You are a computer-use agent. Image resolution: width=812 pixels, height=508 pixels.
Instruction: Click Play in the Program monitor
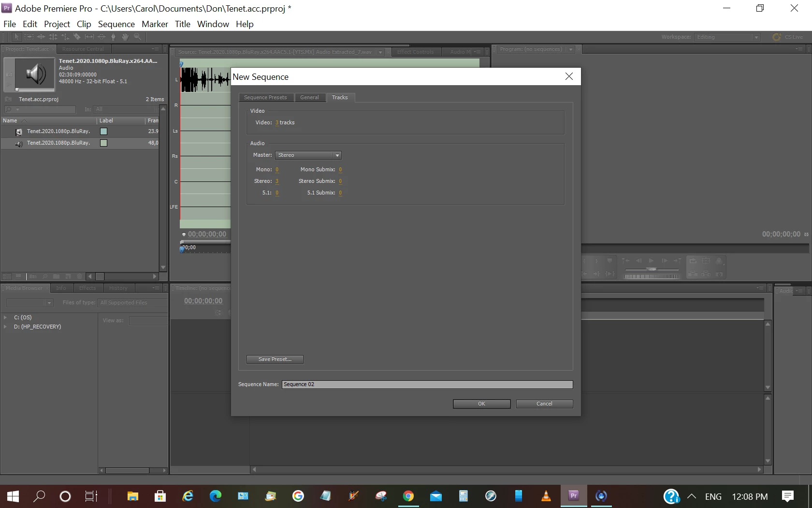(652, 260)
